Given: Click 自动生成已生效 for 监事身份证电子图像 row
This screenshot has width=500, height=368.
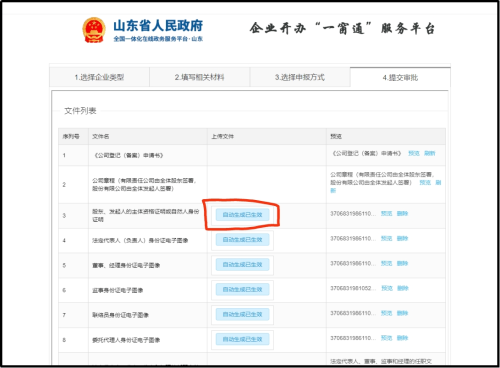Looking at the screenshot, I should [x=242, y=289].
